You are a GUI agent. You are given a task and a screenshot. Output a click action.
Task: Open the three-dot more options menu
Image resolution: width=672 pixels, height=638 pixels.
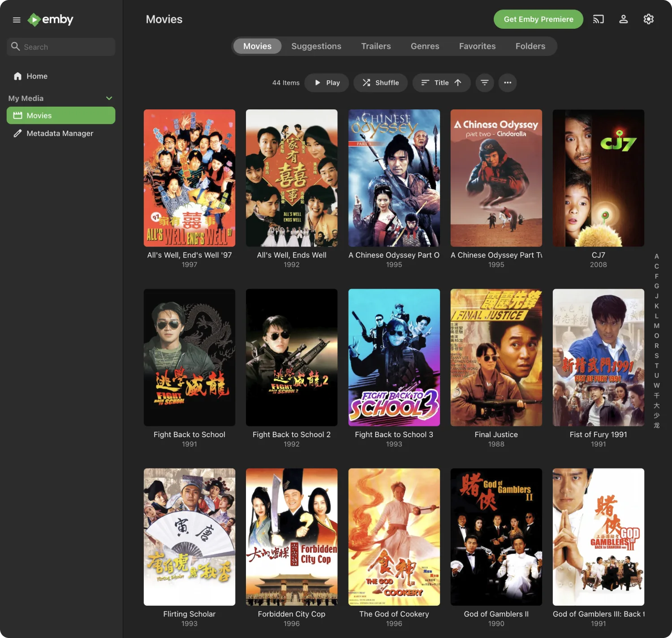pyautogui.click(x=507, y=82)
